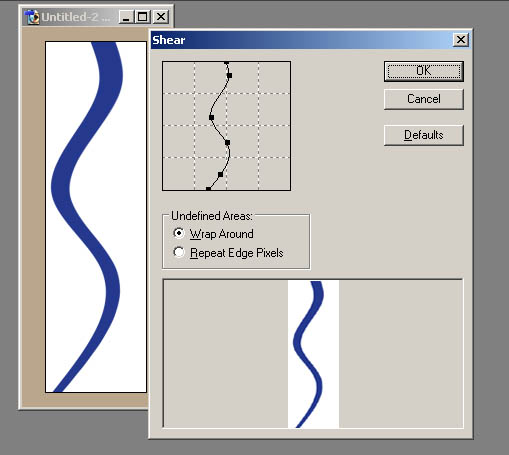
Task: Select the second curve point near the top
Action: [x=229, y=76]
